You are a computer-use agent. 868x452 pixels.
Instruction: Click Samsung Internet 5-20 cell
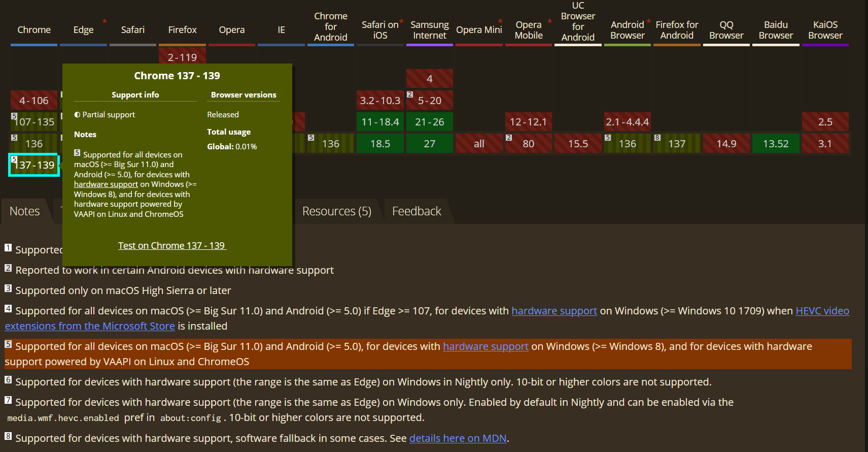(430, 101)
